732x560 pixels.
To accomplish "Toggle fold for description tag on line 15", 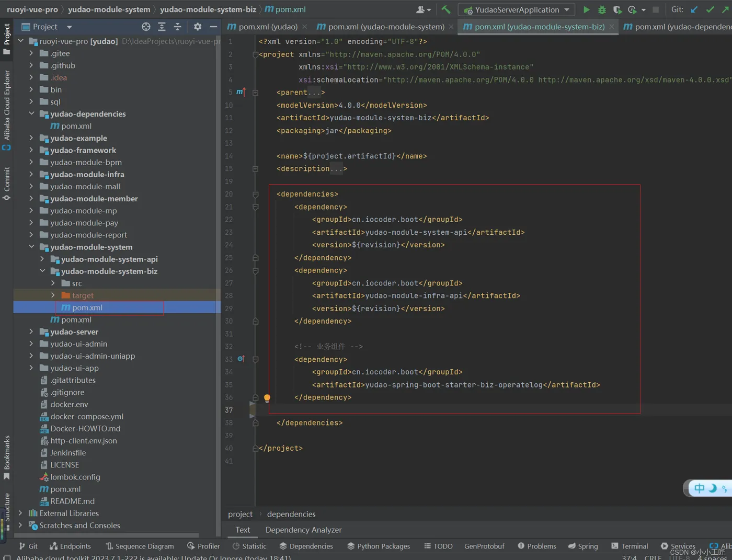I will tap(256, 169).
